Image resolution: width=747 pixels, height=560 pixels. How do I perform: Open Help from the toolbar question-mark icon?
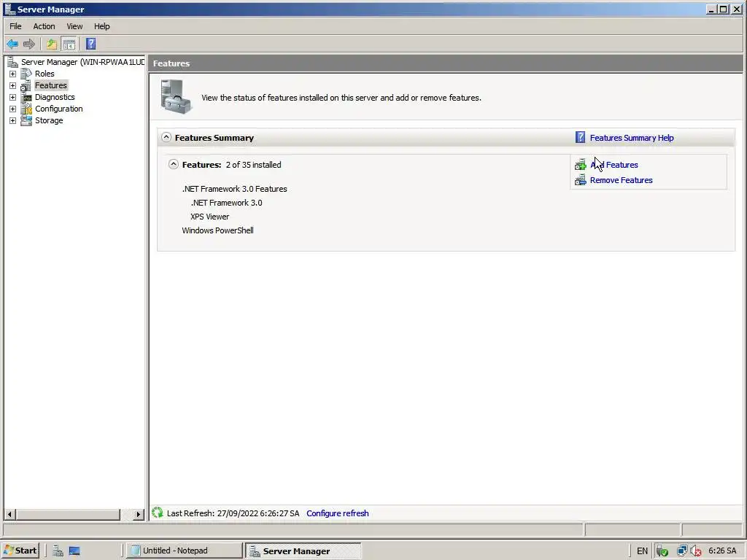91,44
